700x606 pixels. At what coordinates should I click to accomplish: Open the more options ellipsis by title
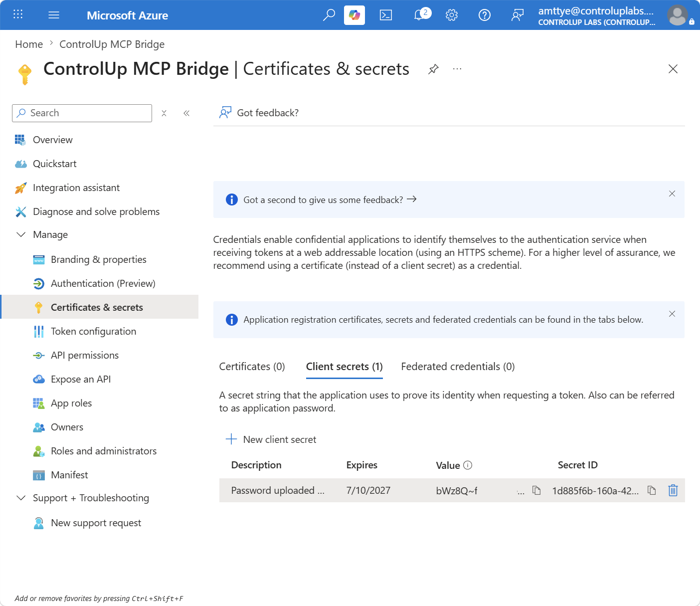[457, 69]
